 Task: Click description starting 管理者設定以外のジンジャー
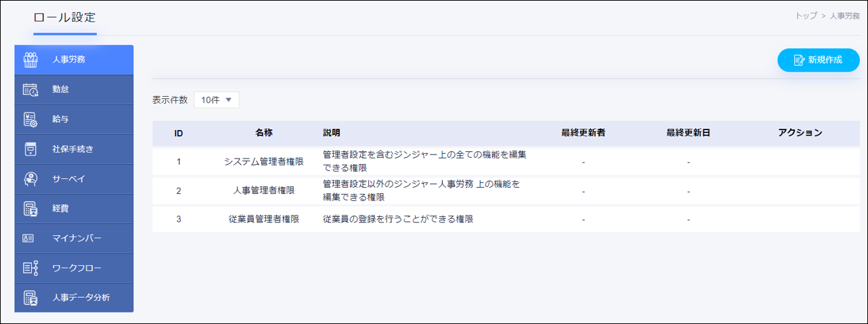point(421,190)
